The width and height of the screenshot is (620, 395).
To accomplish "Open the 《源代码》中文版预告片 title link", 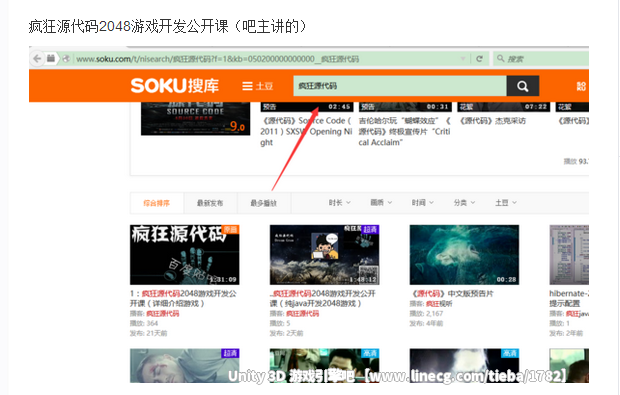I will pos(452,294).
